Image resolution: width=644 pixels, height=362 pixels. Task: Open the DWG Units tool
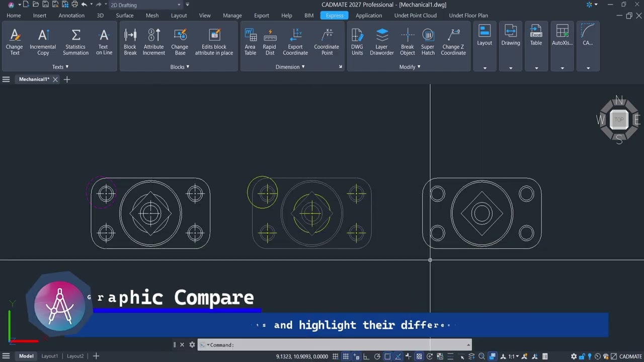(x=357, y=42)
